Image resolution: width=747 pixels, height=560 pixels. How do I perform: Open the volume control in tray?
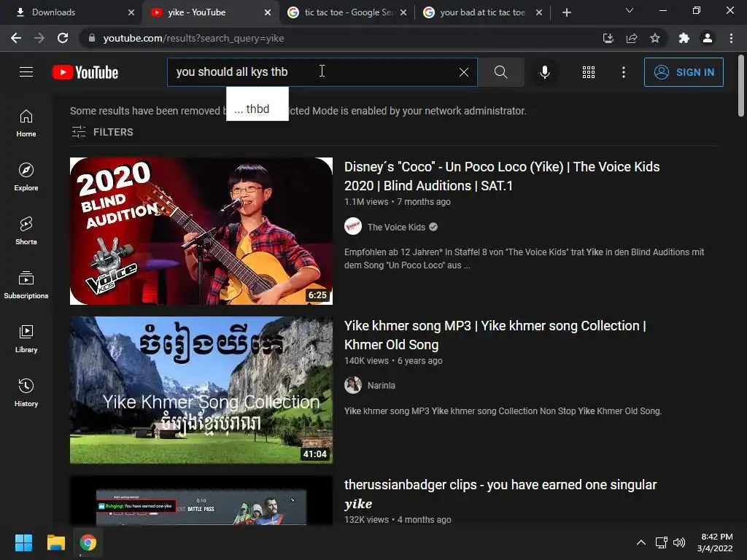pos(679,542)
